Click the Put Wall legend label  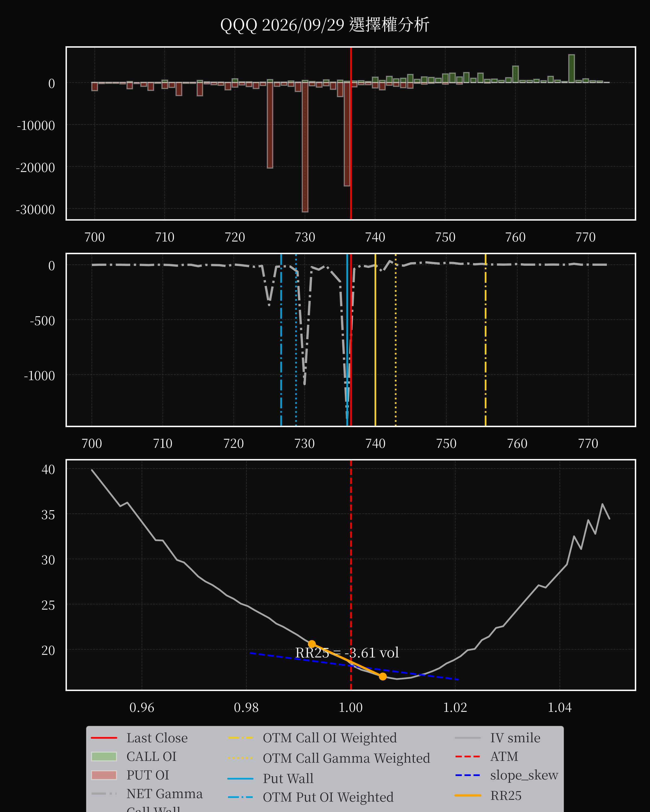pyautogui.click(x=288, y=778)
